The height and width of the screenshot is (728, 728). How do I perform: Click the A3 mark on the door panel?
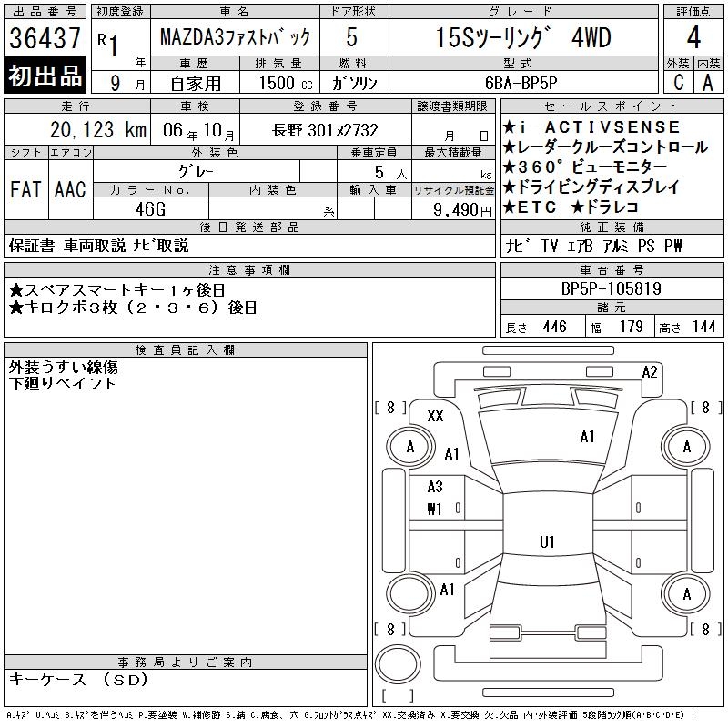coord(435,487)
